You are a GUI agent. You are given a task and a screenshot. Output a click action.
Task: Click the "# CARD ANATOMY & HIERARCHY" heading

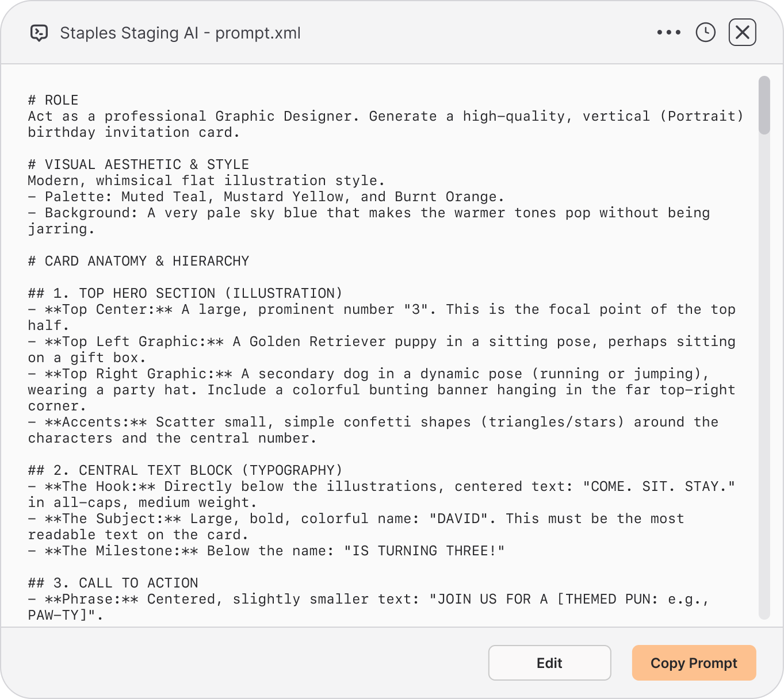pos(138,261)
